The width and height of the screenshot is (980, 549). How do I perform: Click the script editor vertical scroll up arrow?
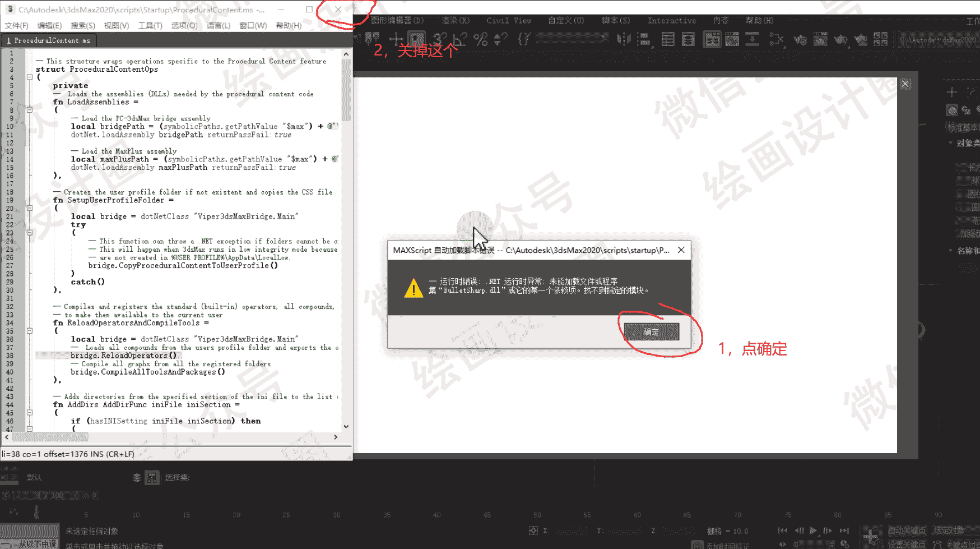(346, 54)
